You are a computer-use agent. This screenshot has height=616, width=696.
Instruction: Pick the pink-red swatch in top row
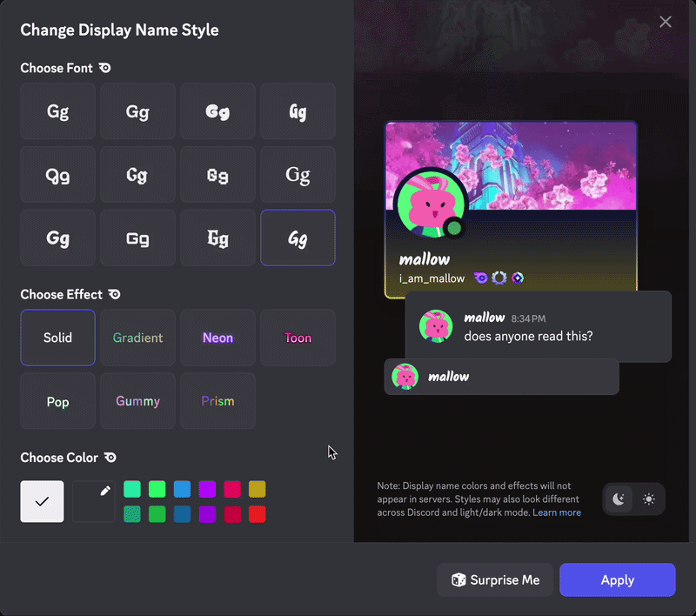click(232, 489)
